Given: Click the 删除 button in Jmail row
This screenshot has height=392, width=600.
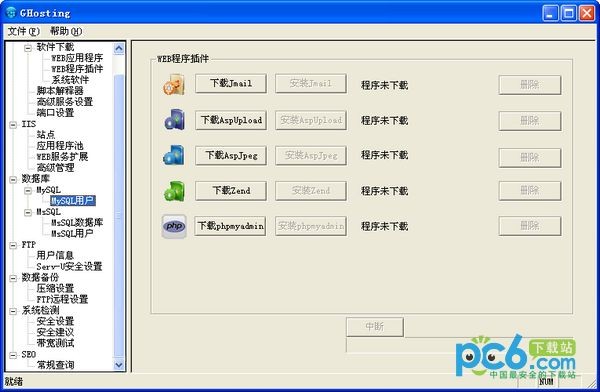Looking at the screenshot, I should 530,85.
